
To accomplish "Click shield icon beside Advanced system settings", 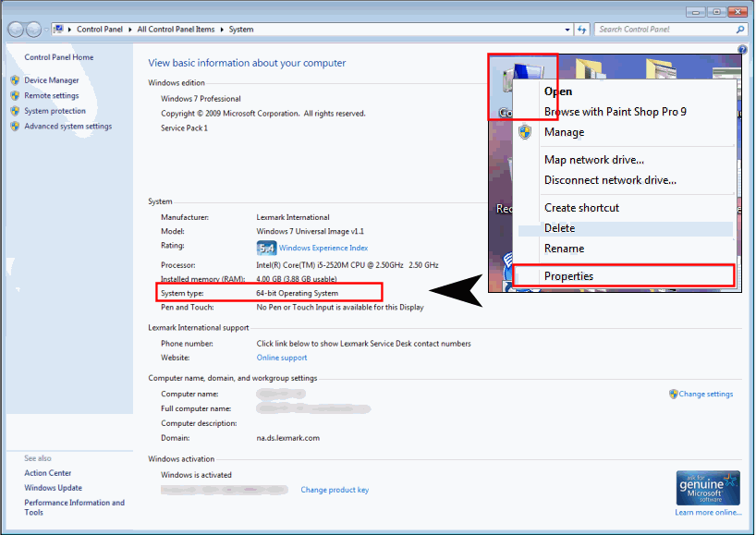I will (x=15, y=127).
